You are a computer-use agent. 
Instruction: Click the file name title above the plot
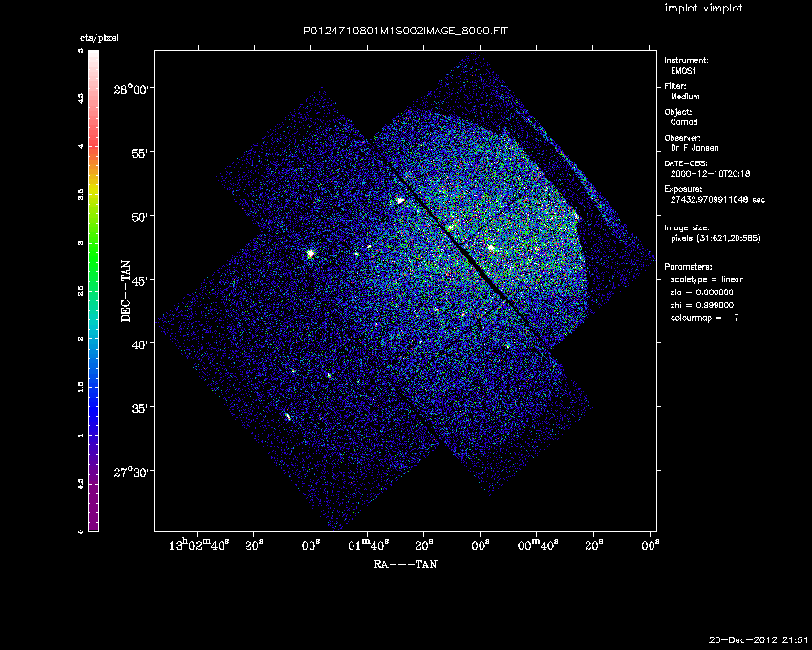[405, 32]
